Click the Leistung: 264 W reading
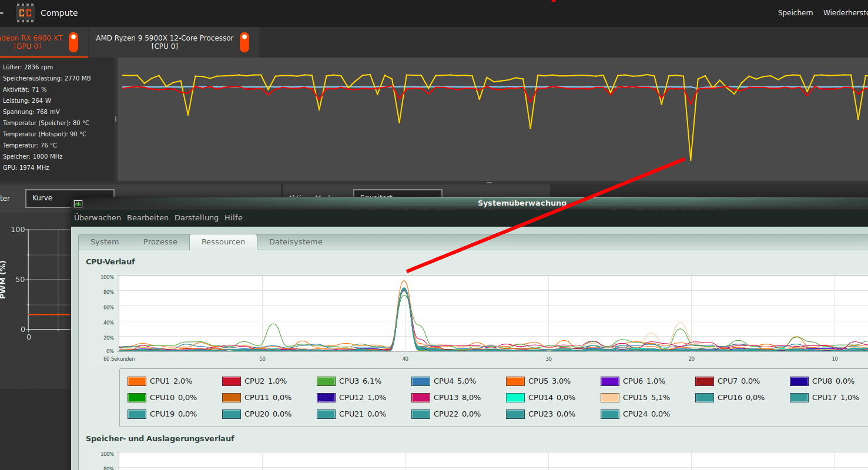 click(x=27, y=100)
